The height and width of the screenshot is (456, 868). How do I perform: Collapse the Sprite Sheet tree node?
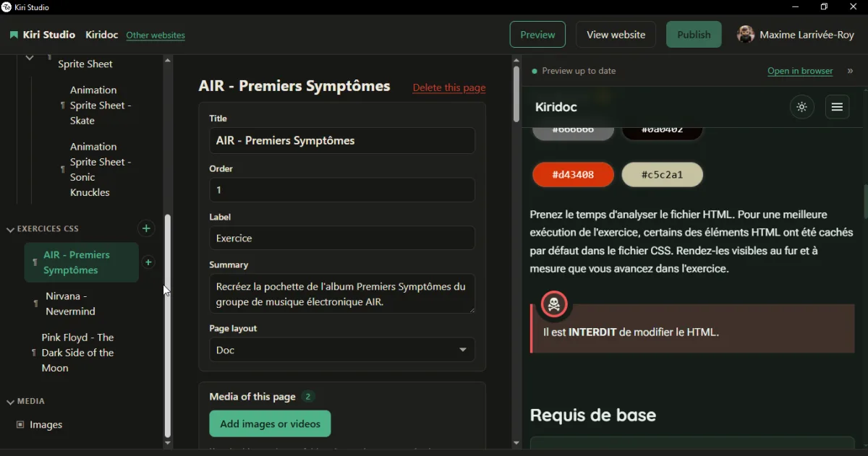pyautogui.click(x=30, y=57)
